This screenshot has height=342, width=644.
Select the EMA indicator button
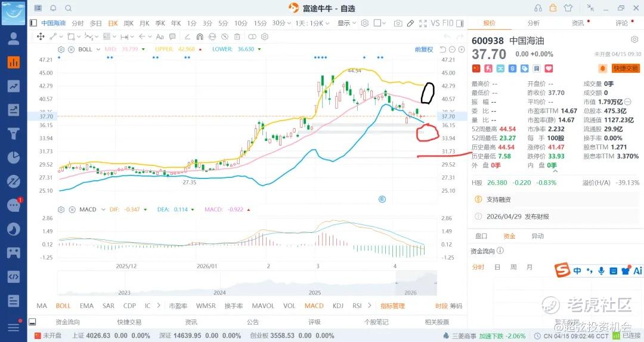click(x=86, y=306)
